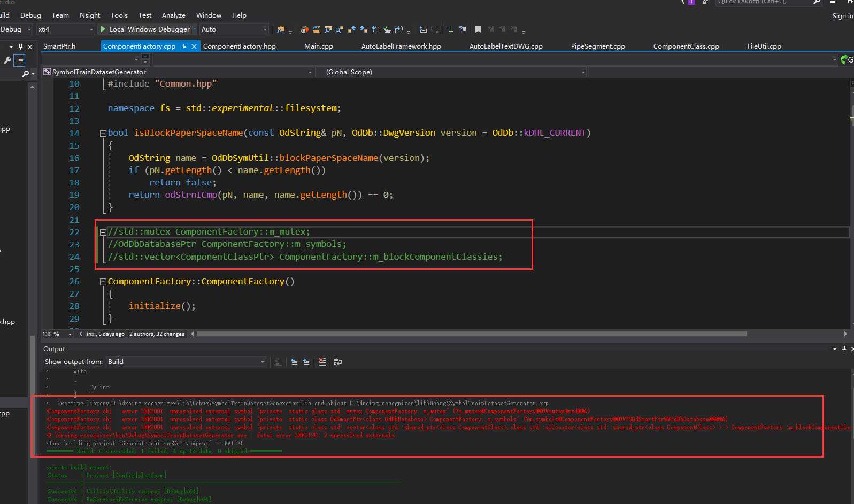This screenshot has width=854, height=504.
Task: Click Sign in link
Action: point(843,16)
